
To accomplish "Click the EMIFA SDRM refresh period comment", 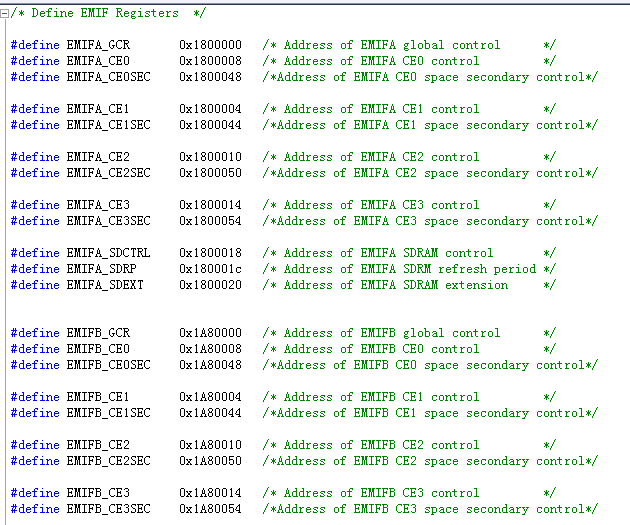I will [x=409, y=269].
